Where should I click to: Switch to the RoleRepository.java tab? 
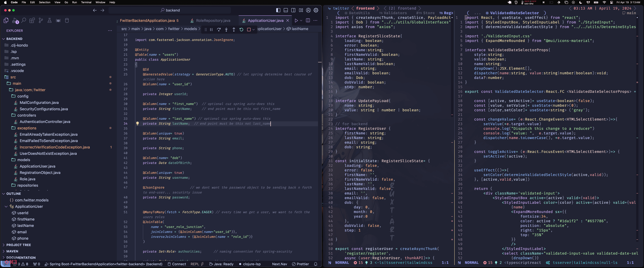[x=213, y=20]
